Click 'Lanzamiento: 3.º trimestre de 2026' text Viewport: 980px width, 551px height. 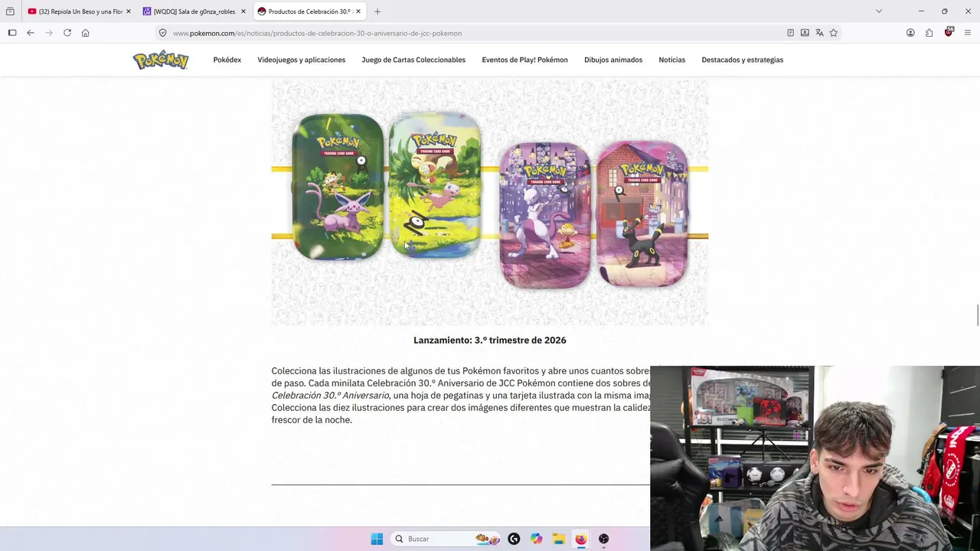point(490,340)
